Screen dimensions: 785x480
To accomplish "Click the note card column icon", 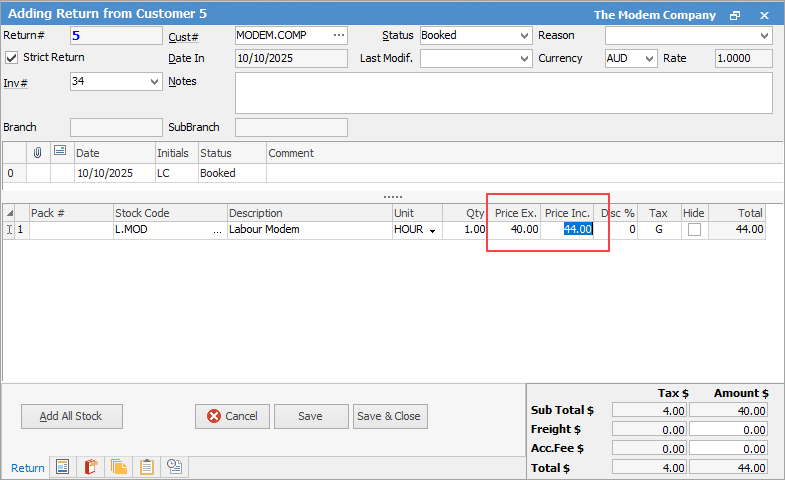I will point(60,152).
